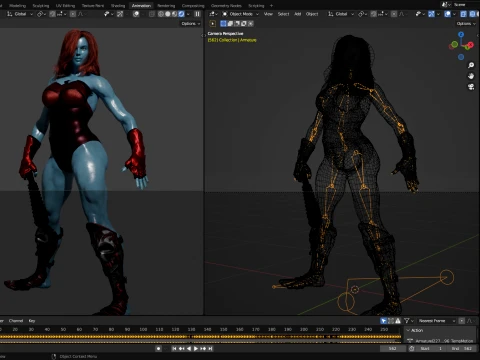Open object visibility dropdown in left viewport

pos(108,14)
